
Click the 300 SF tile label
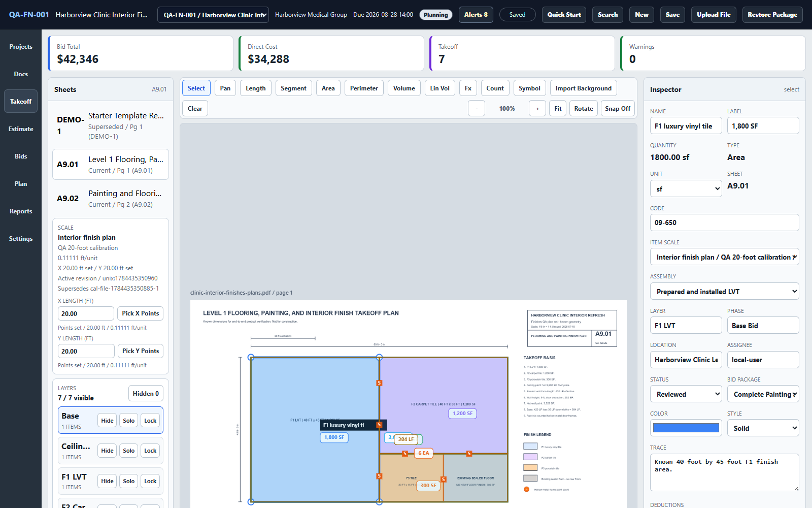point(428,486)
